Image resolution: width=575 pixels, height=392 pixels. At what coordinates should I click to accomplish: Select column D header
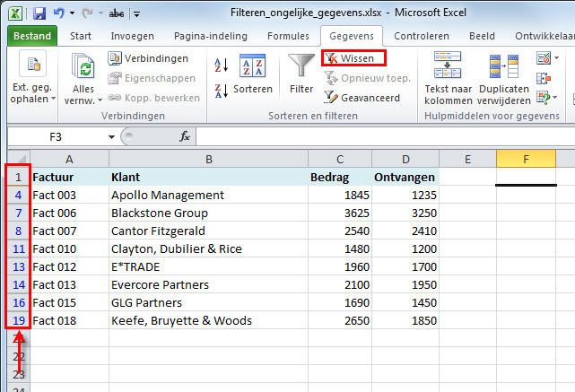pyautogui.click(x=405, y=159)
